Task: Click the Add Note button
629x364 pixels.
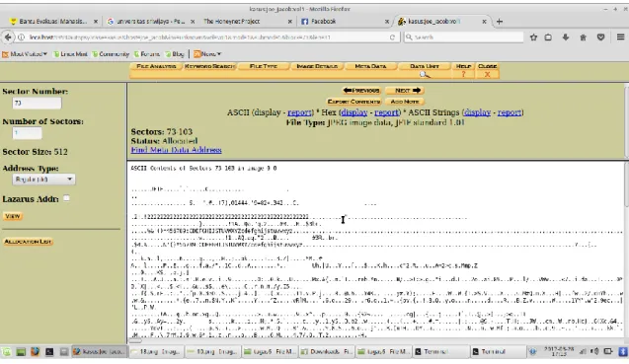Action: tap(405, 102)
